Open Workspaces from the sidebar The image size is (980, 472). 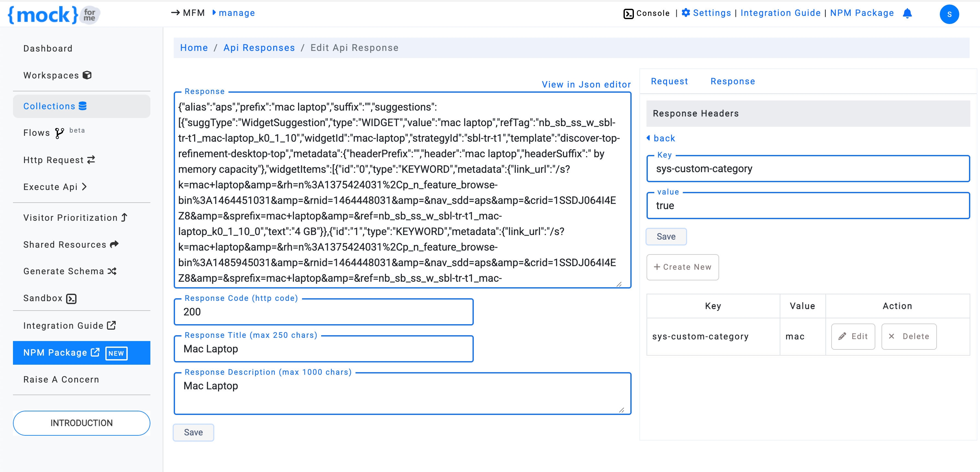[x=57, y=75]
